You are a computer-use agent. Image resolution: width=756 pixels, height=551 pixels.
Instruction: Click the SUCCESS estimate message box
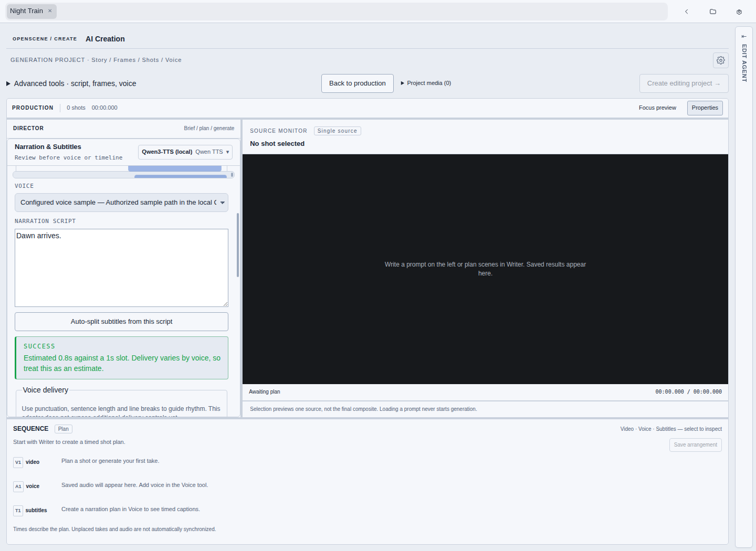pyautogui.click(x=121, y=358)
